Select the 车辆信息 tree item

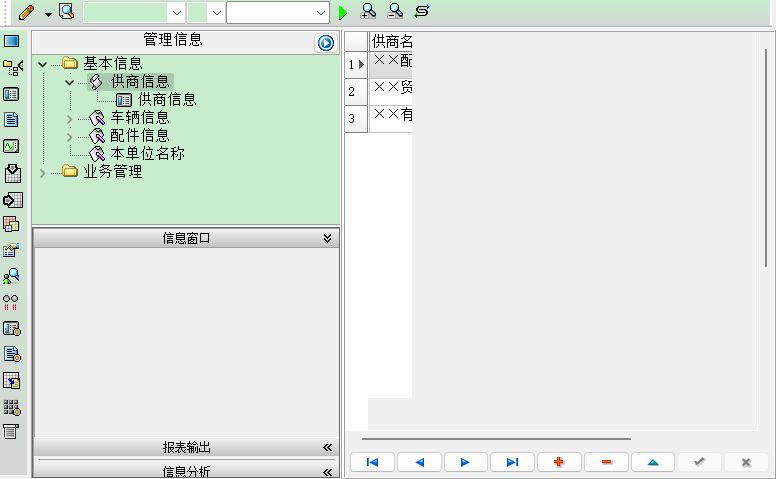pyautogui.click(x=140, y=117)
